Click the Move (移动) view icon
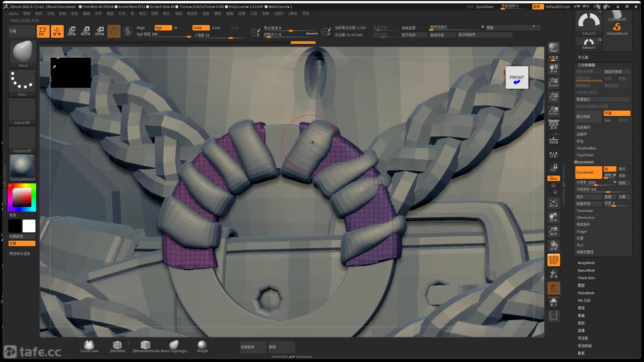The height and width of the screenshot is (362, 644). [553, 217]
